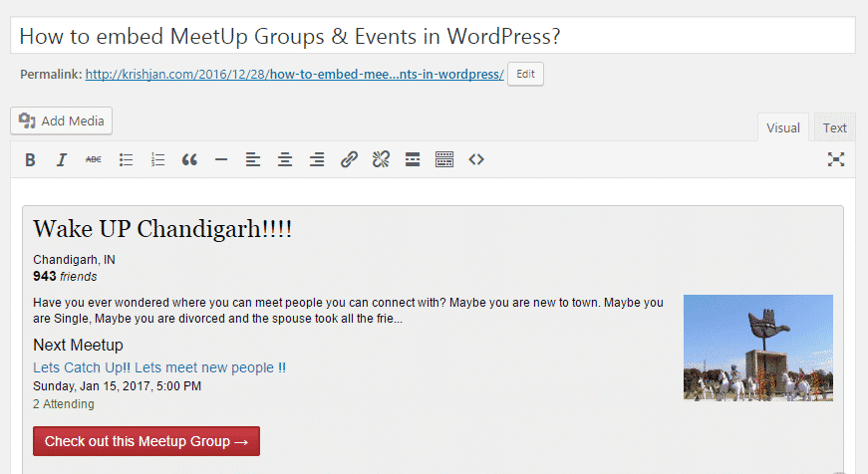Insert or edit link
This screenshot has height=474, width=868.
pyautogui.click(x=349, y=160)
